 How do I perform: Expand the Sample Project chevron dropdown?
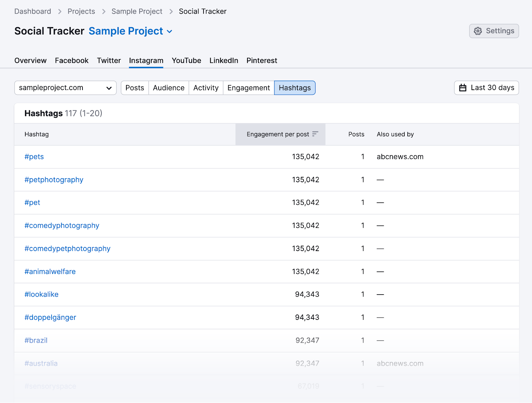[170, 32]
